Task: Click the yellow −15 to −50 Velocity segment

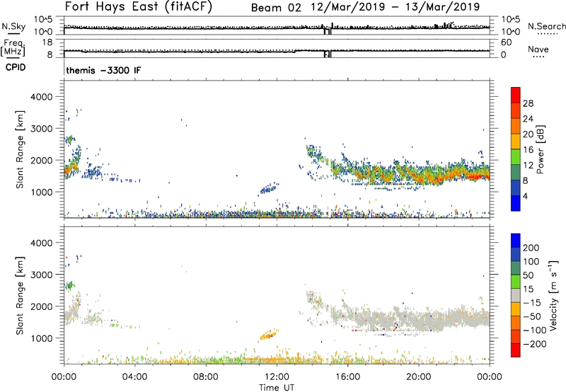Action: [x=516, y=309]
